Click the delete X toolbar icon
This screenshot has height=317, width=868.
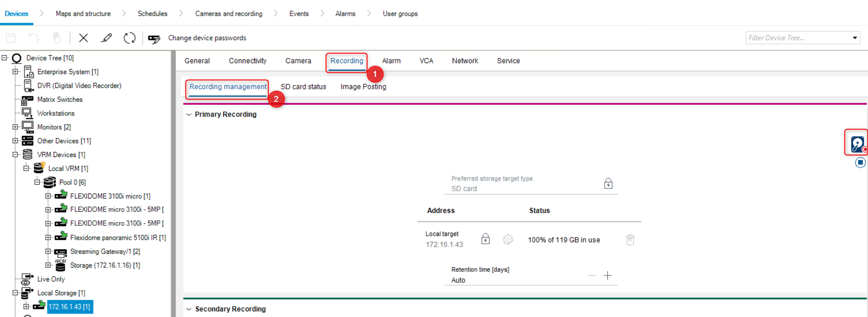click(84, 38)
